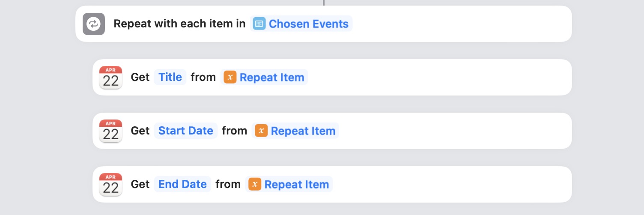The width and height of the screenshot is (644, 215).
Task: Select Repeat Item text in Get End Date action
Action: pyautogui.click(x=297, y=185)
